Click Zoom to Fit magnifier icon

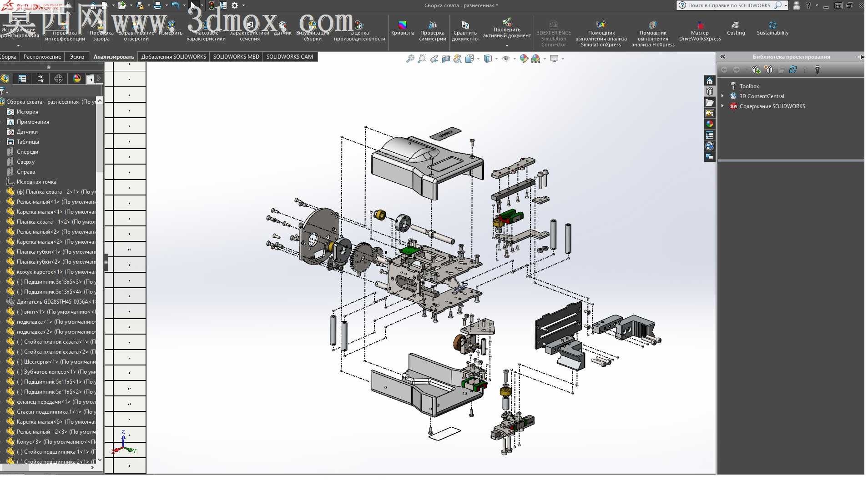(x=410, y=59)
